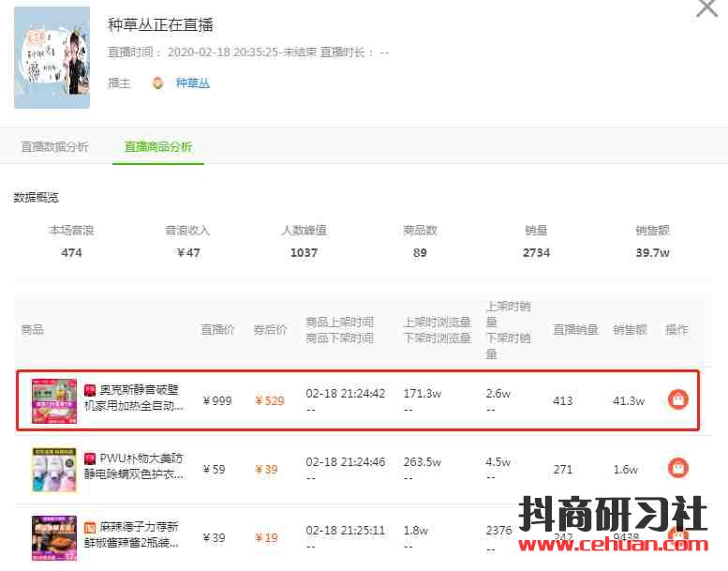This screenshot has width=728, height=571.
Task: Click the 券后价 column header
Action: pos(270,330)
